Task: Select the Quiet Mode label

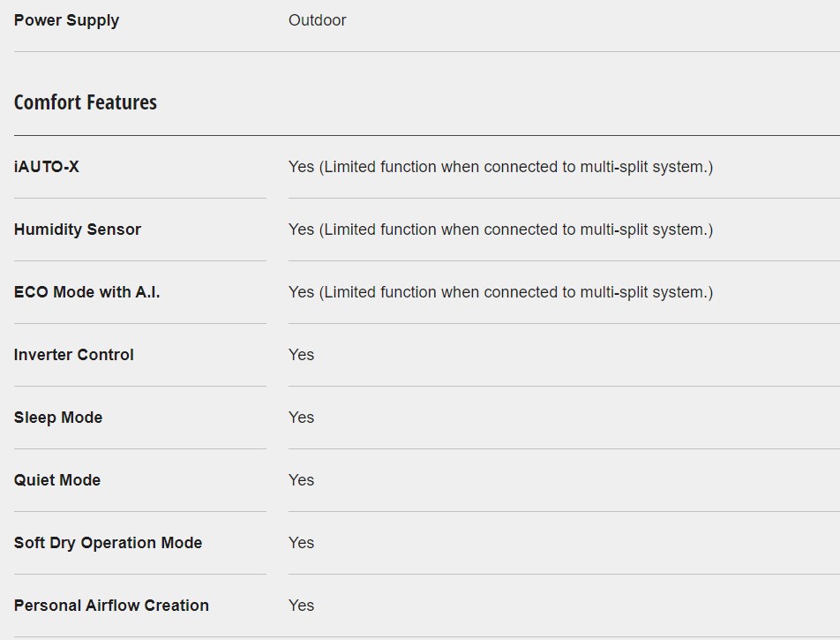Action: (57, 480)
